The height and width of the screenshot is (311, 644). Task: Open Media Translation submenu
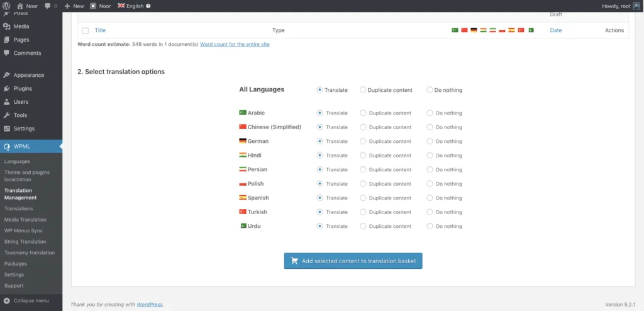pos(25,220)
